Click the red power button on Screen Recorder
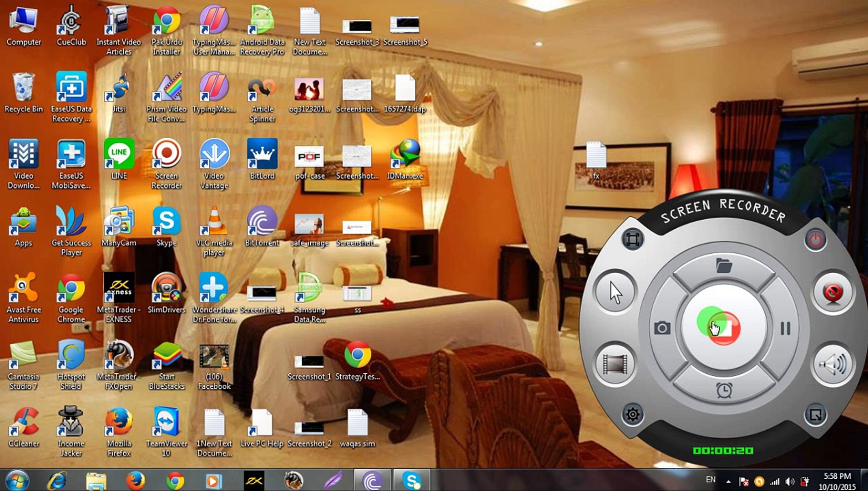This screenshot has height=491, width=868. [815, 240]
